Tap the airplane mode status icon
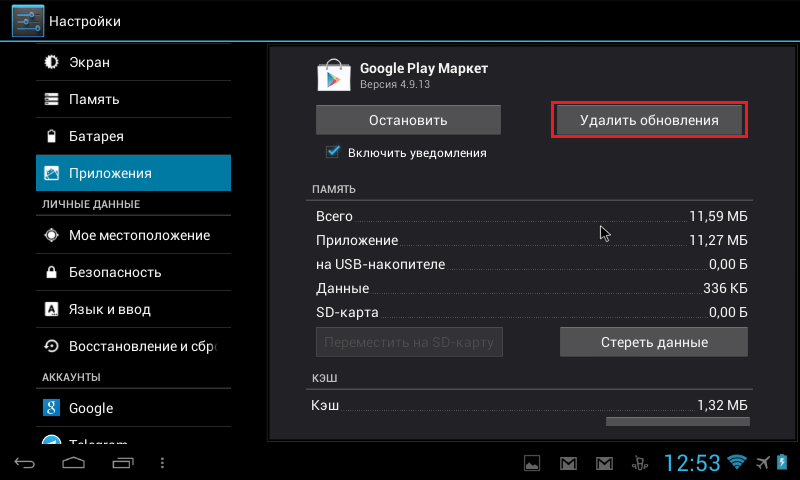Screen dimensions: 800x480 pyautogui.click(x=763, y=463)
